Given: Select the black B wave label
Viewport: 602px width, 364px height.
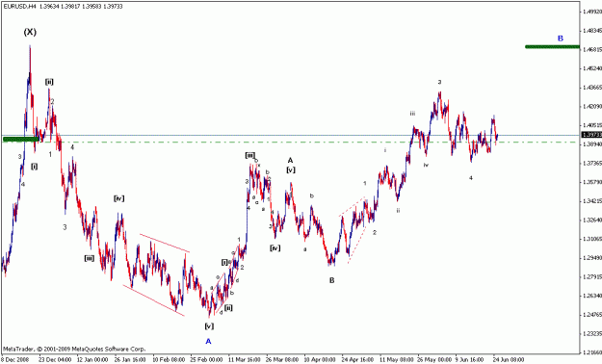Looking at the screenshot, I should click(331, 280).
